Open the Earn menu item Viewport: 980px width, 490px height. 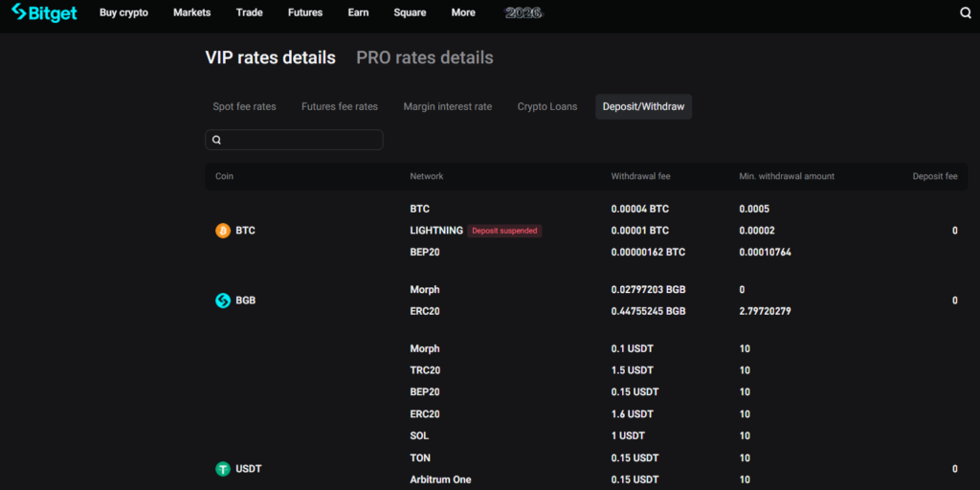[358, 13]
